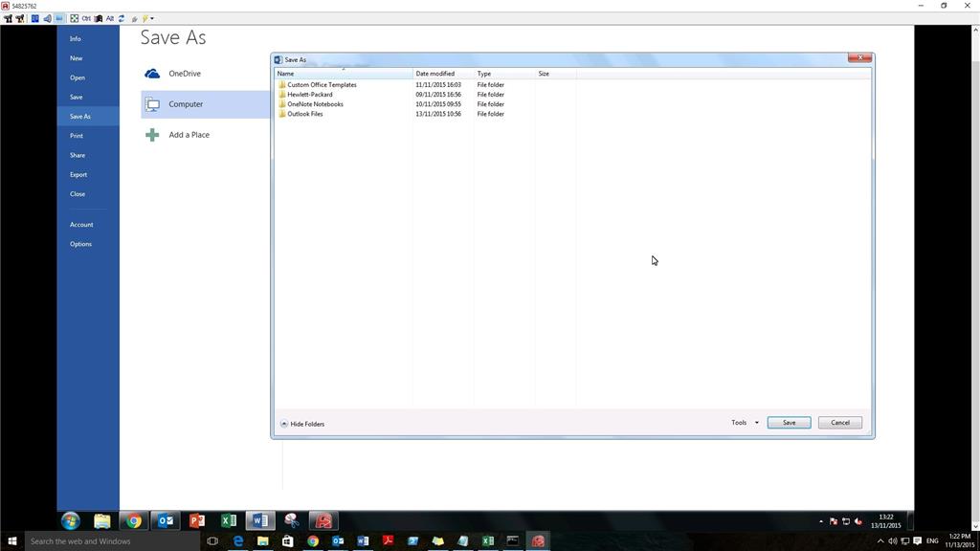Screen dimensions: 980x551
Task: Open Snipping Tool in remote taskbar
Action: tap(291, 520)
